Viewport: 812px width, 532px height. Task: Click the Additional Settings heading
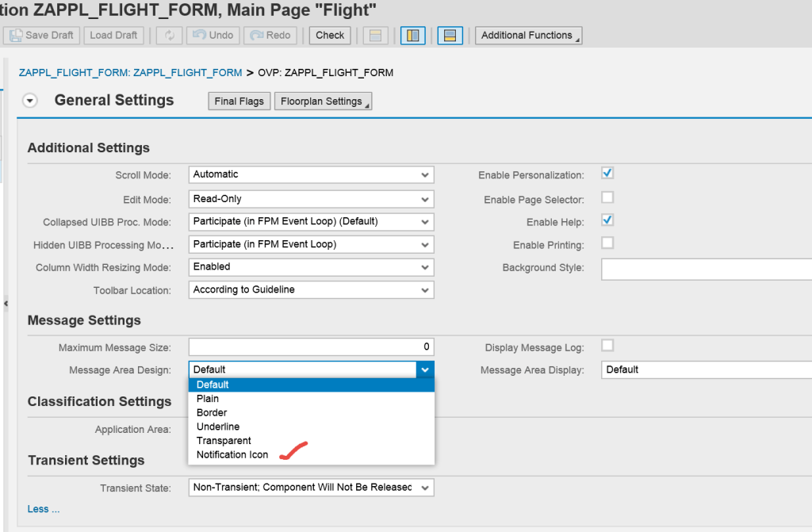[89, 147]
